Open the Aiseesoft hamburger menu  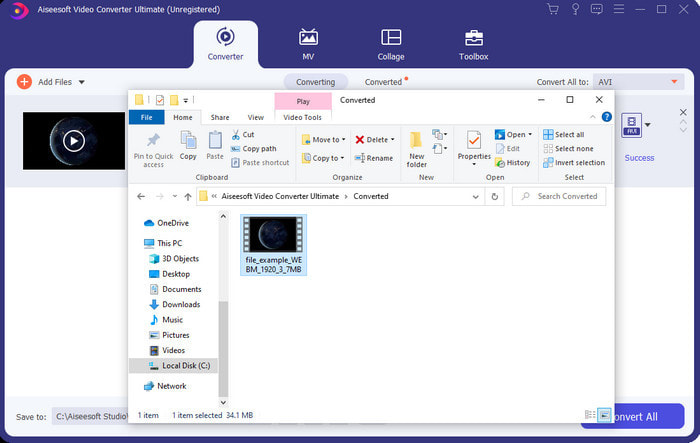[x=619, y=9]
